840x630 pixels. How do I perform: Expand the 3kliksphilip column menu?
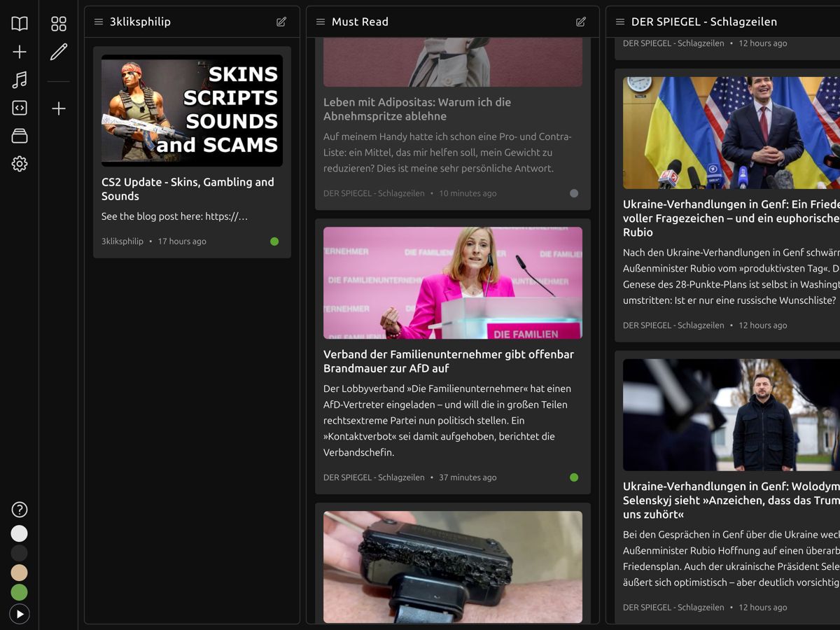[x=99, y=22]
